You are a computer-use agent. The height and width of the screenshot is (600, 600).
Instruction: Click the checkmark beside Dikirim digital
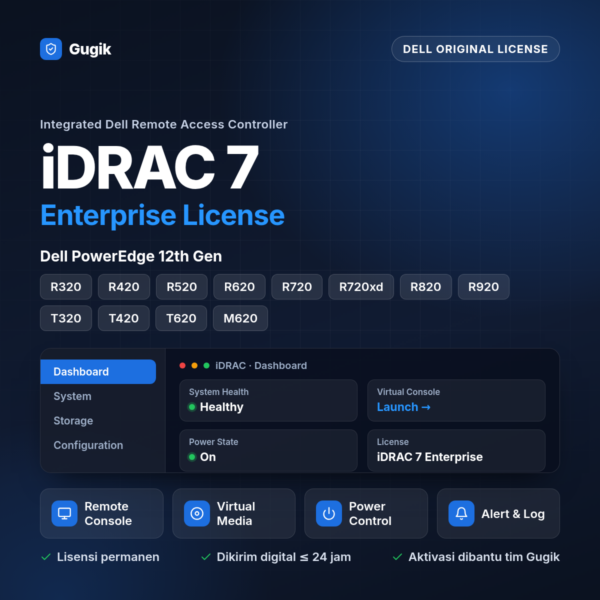(x=206, y=557)
